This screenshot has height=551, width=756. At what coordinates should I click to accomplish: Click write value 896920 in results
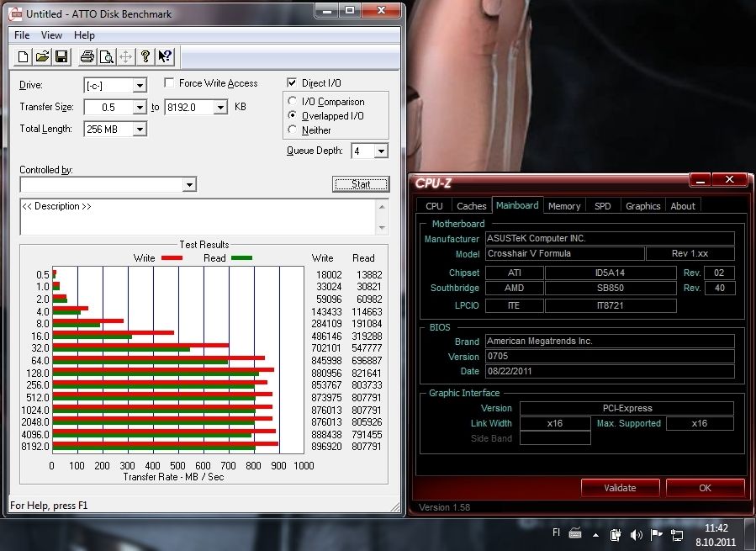click(326, 447)
